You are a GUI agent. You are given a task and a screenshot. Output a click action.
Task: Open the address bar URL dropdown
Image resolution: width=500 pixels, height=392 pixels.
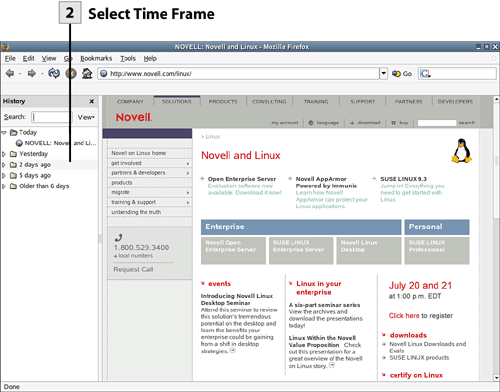384,73
